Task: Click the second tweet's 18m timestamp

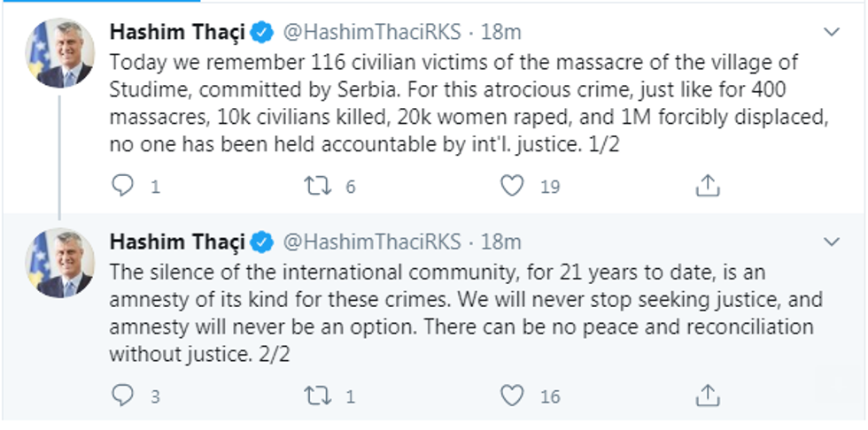Action: [x=500, y=242]
